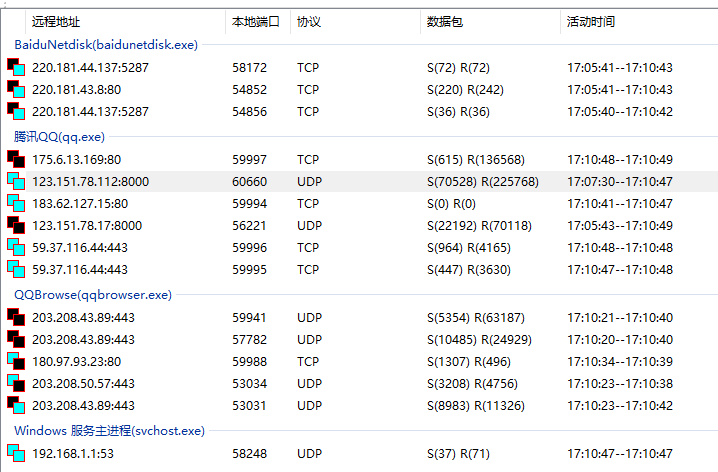Click the connection icon for 183.62.127.15:80
The height and width of the screenshot is (472, 718).
pyautogui.click(x=15, y=203)
